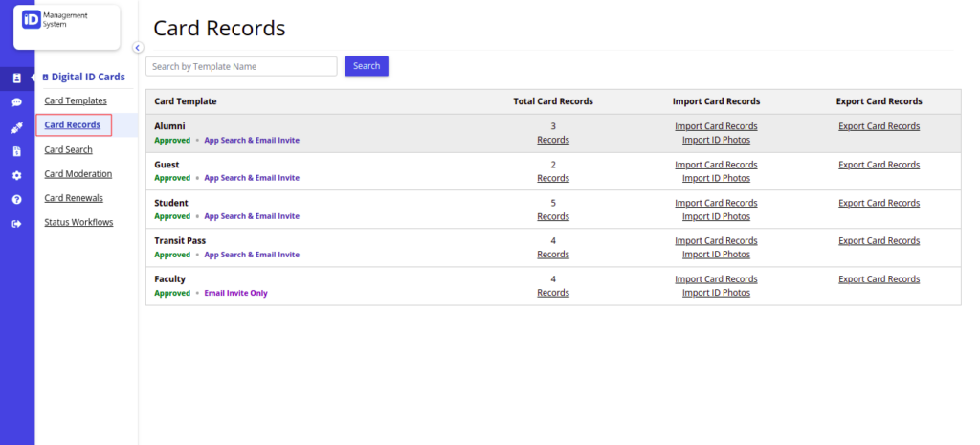
Task: Open Card Search in side menu
Action: point(68,150)
